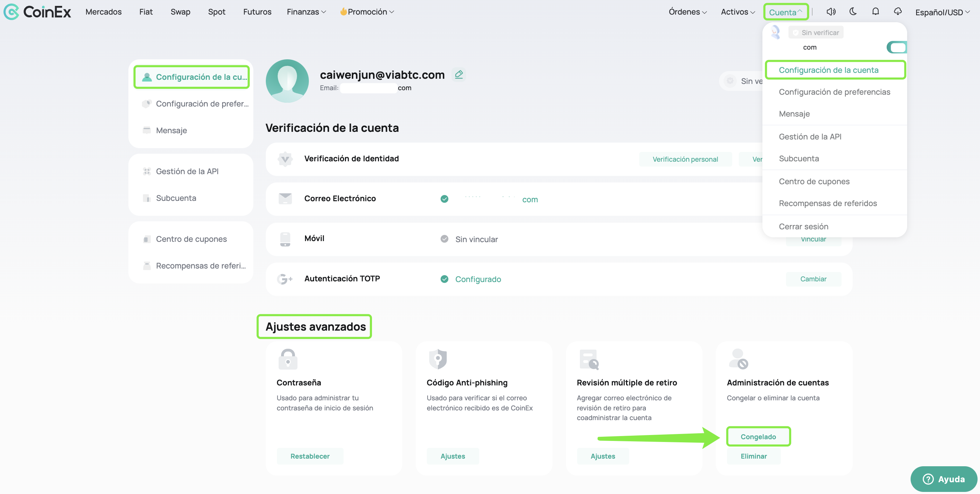The width and height of the screenshot is (980, 494).
Task: Open the Órdenes dropdown
Action: [x=687, y=12]
